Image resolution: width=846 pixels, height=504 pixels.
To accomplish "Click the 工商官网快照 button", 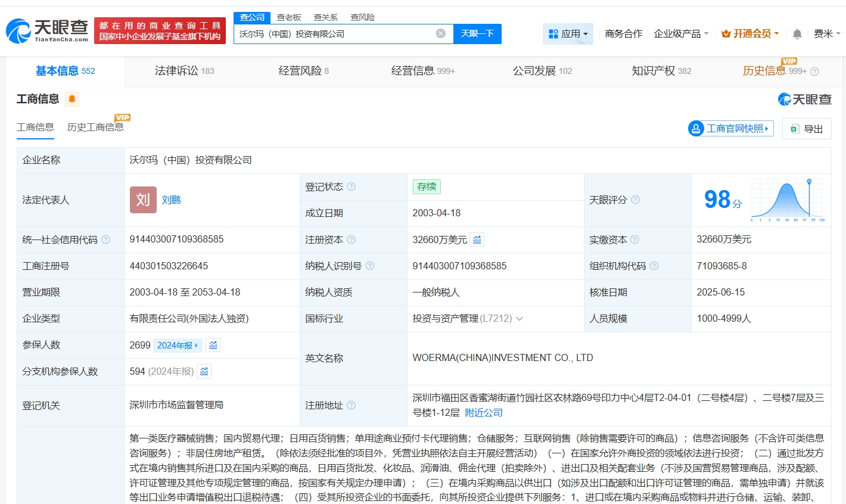I will pos(730,129).
